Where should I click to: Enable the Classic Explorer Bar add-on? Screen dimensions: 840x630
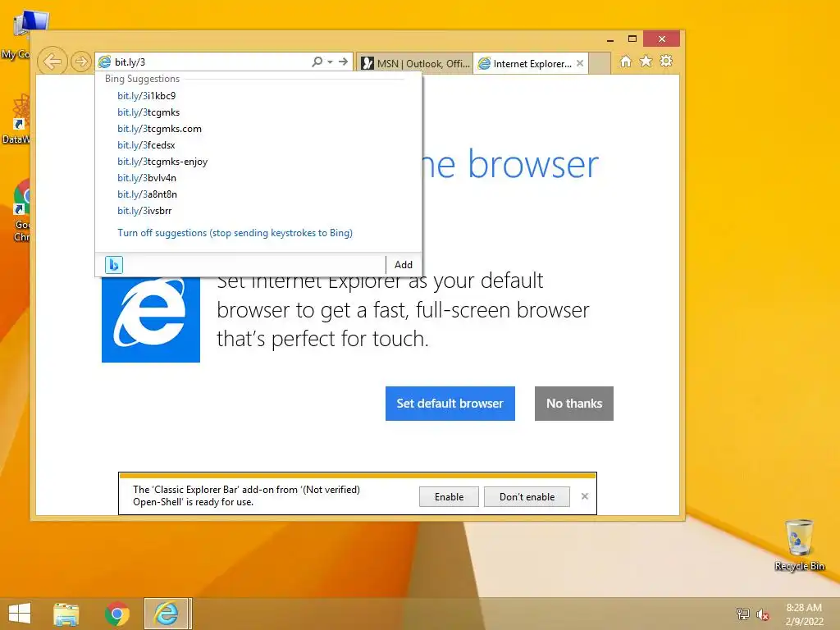pos(449,497)
